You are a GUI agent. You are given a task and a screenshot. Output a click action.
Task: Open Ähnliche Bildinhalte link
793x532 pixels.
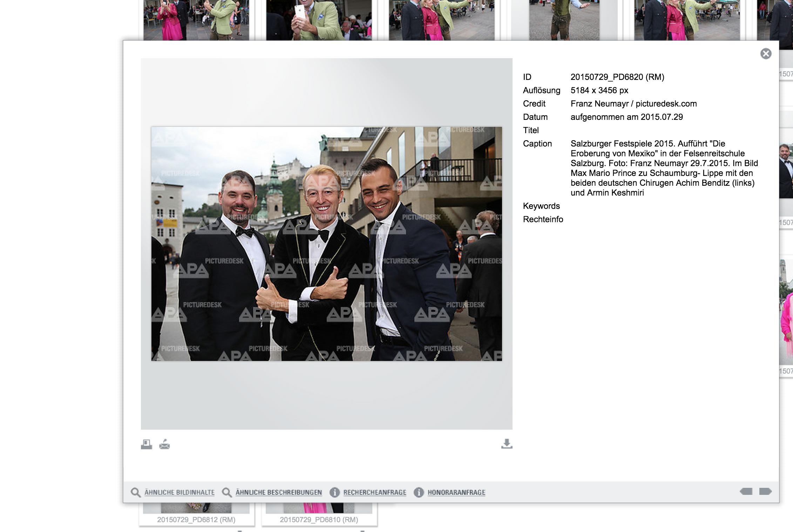coord(179,492)
